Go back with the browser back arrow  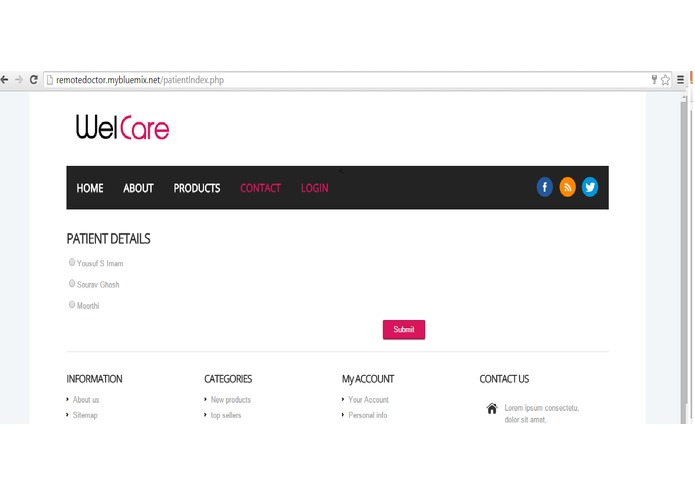pos(4,80)
